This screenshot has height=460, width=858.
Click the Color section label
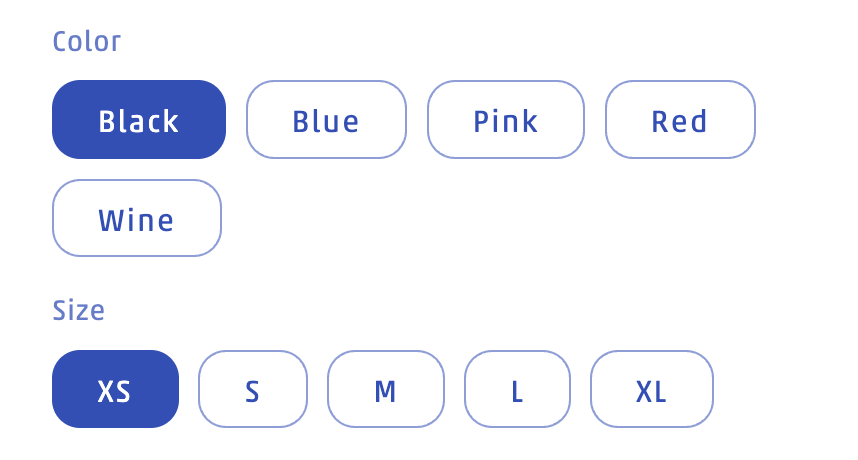click(x=86, y=42)
